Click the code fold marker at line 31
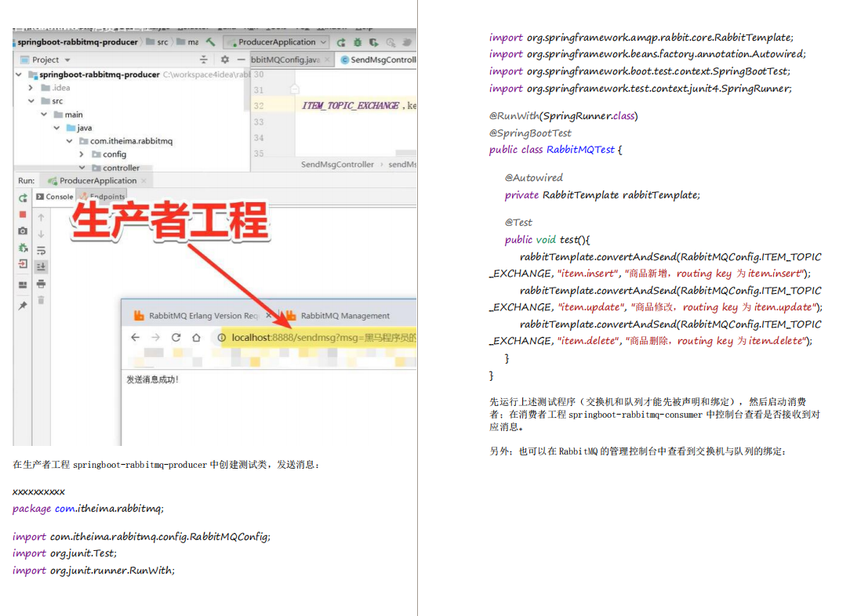Image resolution: width=850 pixels, height=616 pixels. [294, 89]
